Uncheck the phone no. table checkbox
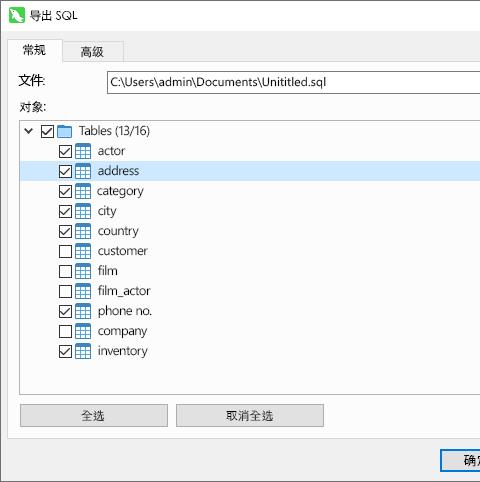The height and width of the screenshot is (482, 480). [x=65, y=311]
